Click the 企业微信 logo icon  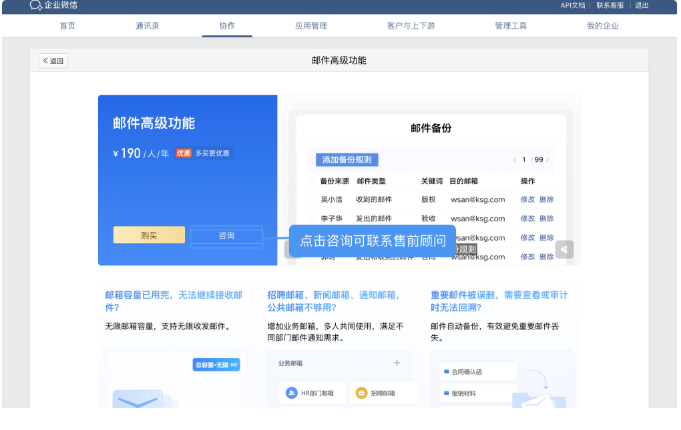36,6
